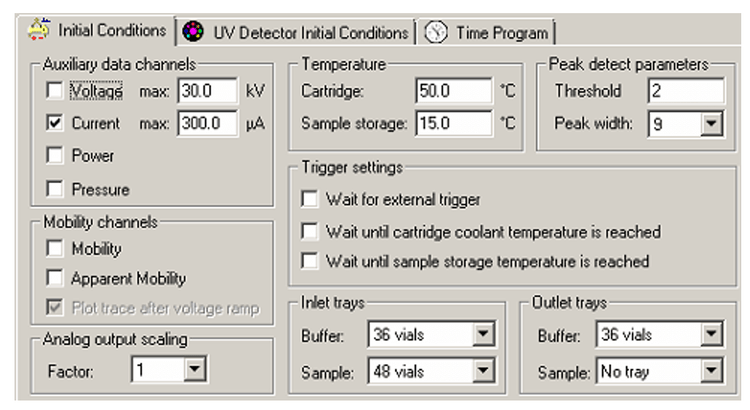
Task: Check Wait for external trigger
Action: [x=309, y=199]
